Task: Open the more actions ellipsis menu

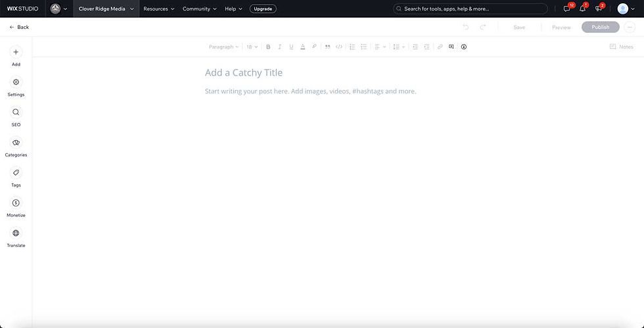Action: (630, 27)
